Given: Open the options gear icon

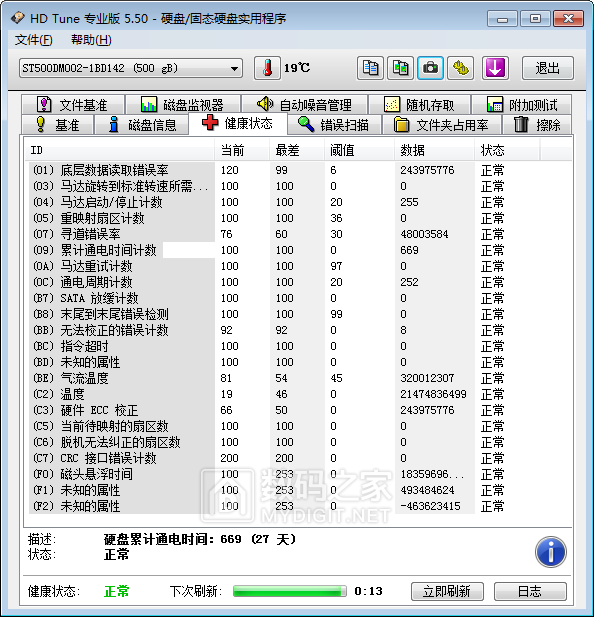Looking at the screenshot, I should point(460,68).
